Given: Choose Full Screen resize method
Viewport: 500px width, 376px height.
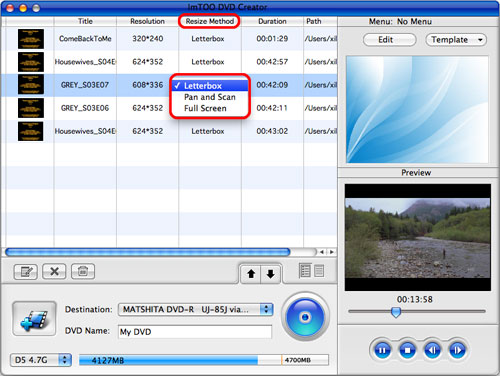Looking at the screenshot, I should pos(210,108).
